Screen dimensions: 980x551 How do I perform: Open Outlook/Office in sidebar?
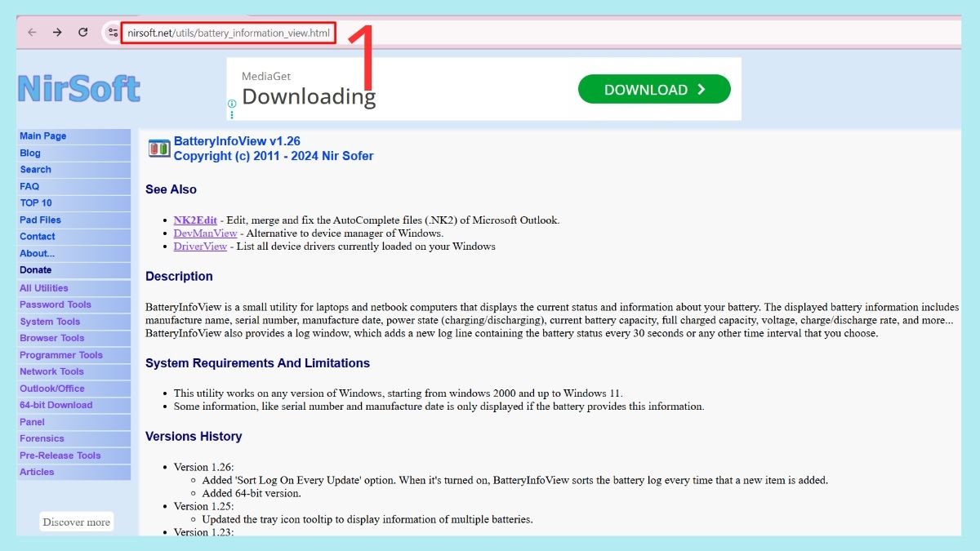pyautogui.click(x=52, y=389)
